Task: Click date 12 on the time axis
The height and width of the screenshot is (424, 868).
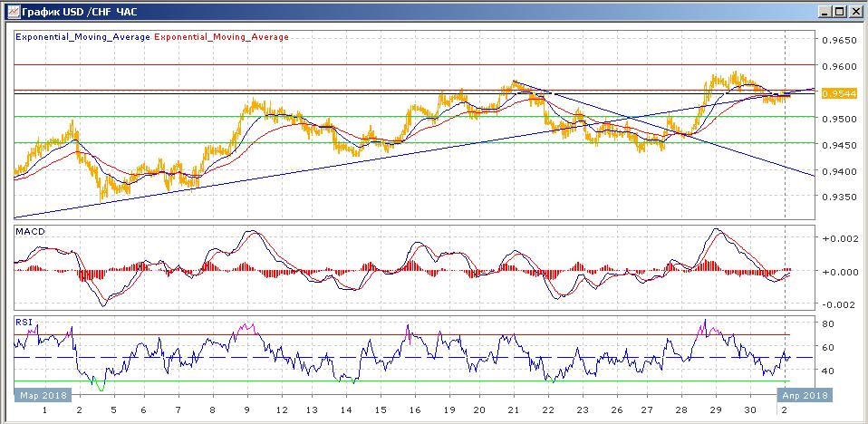Action: (281, 410)
